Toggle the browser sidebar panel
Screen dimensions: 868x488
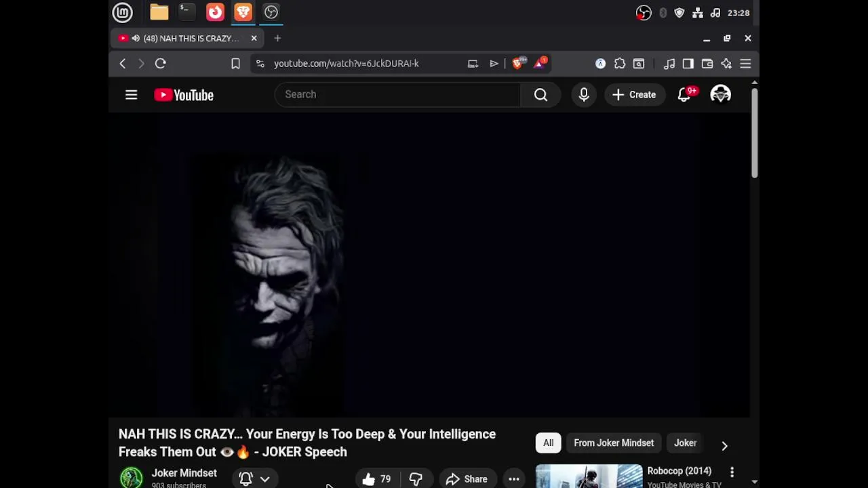point(688,64)
